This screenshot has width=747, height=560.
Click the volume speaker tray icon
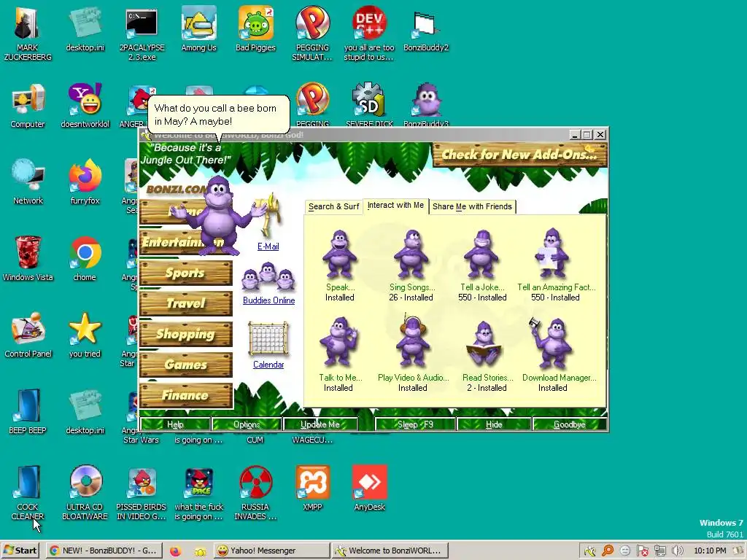click(x=677, y=551)
